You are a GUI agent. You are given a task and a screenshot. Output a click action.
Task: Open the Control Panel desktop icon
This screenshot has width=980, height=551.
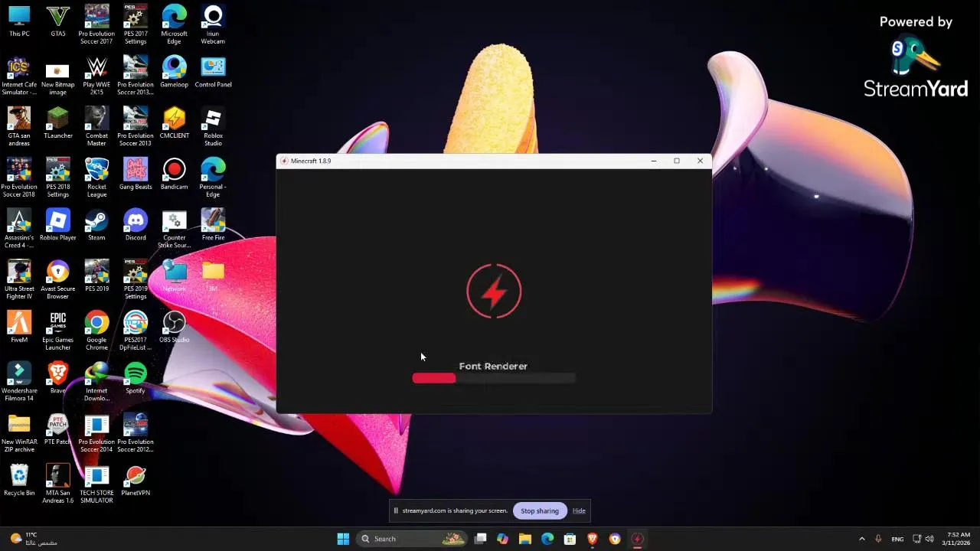tap(213, 72)
